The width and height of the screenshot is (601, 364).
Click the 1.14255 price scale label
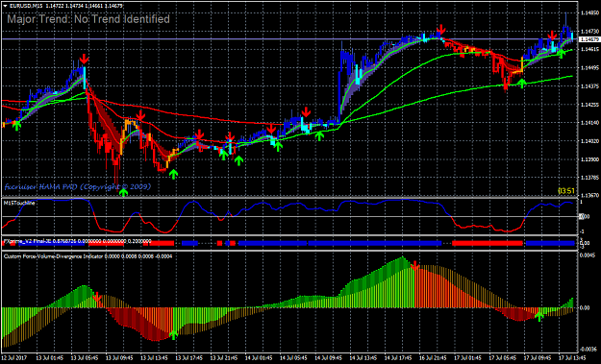[x=589, y=105]
